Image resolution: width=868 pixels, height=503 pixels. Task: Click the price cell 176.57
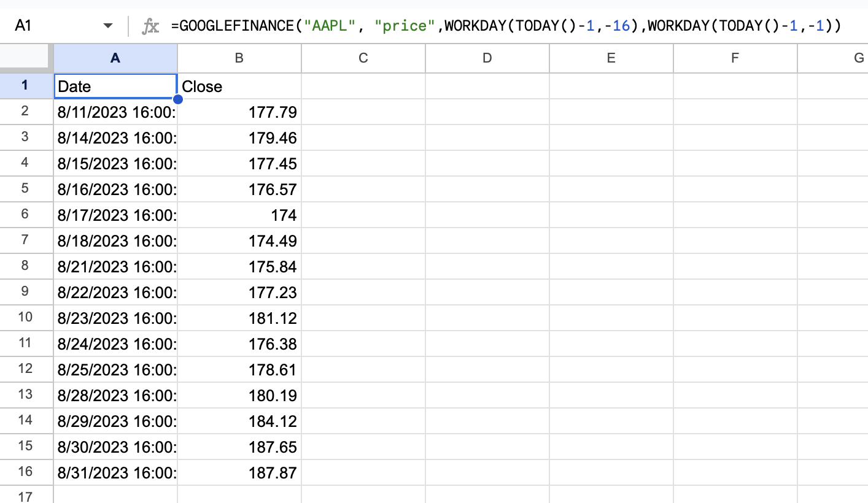click(x=239, y=189)
